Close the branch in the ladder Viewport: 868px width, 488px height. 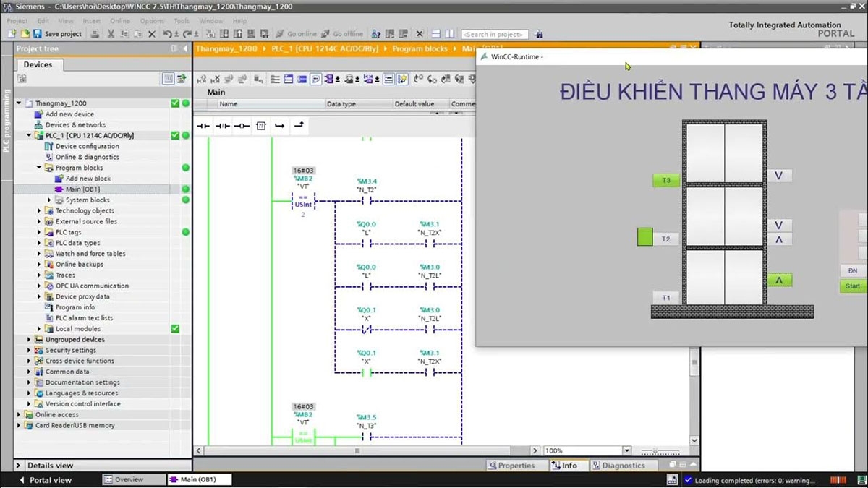click(x=299, y=126)
